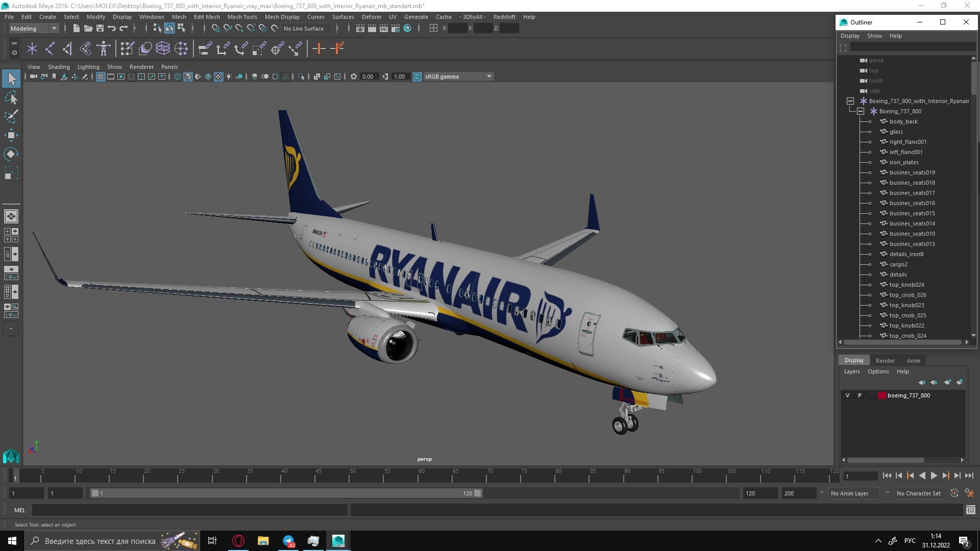Click the IPR render icon
This screenshot has width=980, height=551.
pyautogui.click(x=384, y=29)
